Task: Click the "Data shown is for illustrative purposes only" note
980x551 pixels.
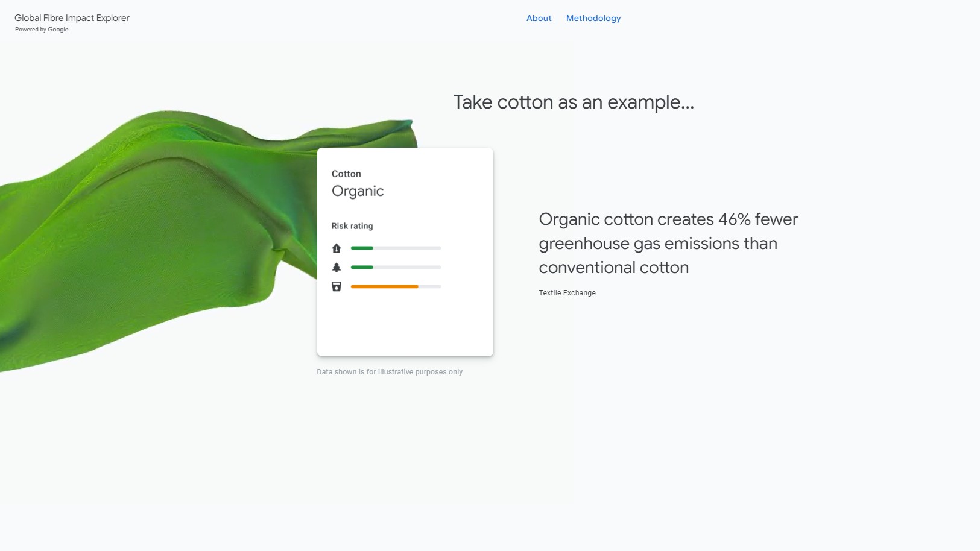Action: [390, 372]
